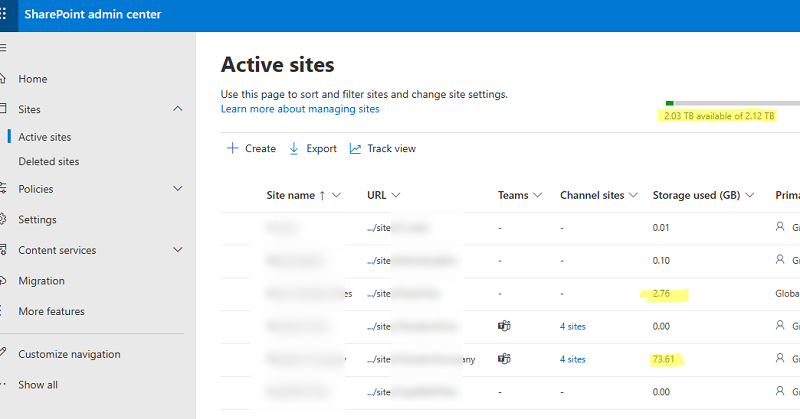Click the Sites page icon
The image size is (800, 419).
tap(3, 109)
